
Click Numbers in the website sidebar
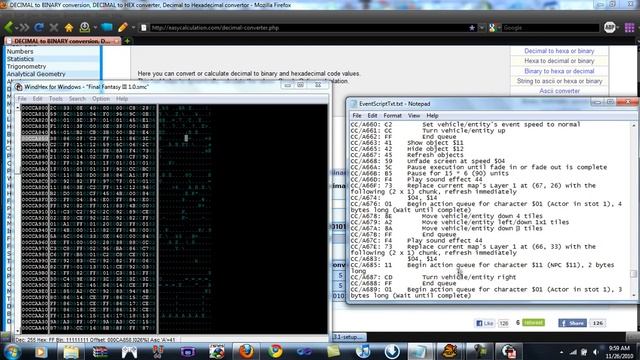pyautogui.click(x=20, y=51)
